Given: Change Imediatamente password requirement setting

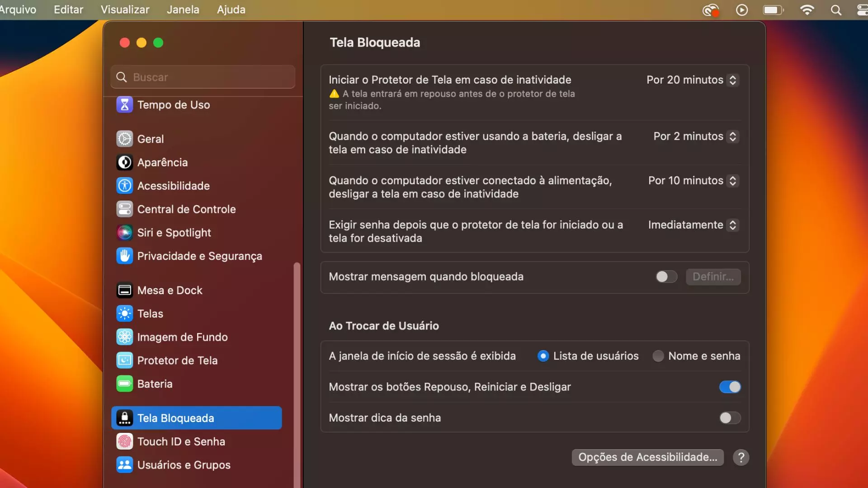Looking at the screenshot, I should tap(693, 225).
